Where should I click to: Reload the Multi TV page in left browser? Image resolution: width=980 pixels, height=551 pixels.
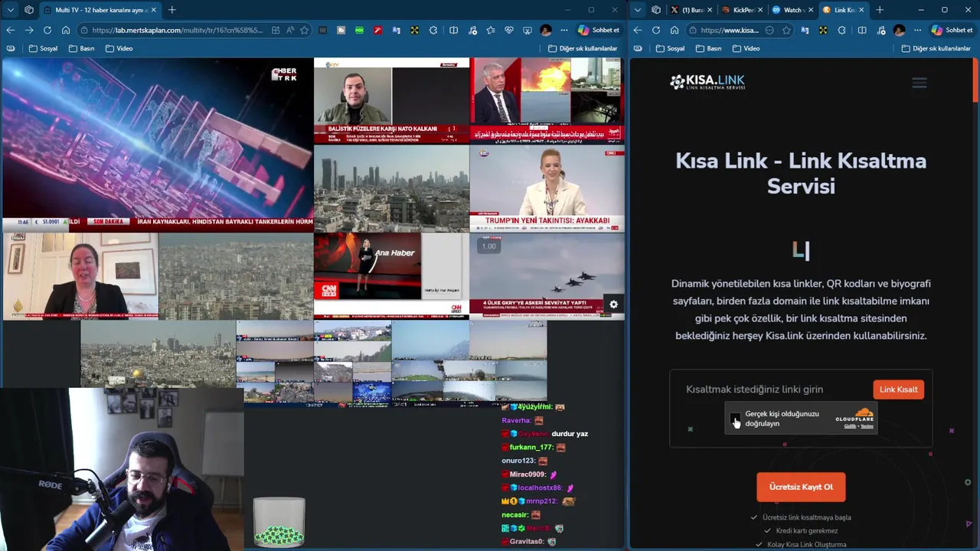[x=47, y=30]
